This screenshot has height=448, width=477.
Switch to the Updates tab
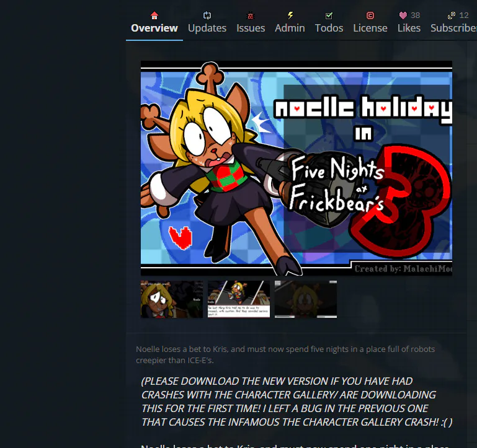pos(207,28)
